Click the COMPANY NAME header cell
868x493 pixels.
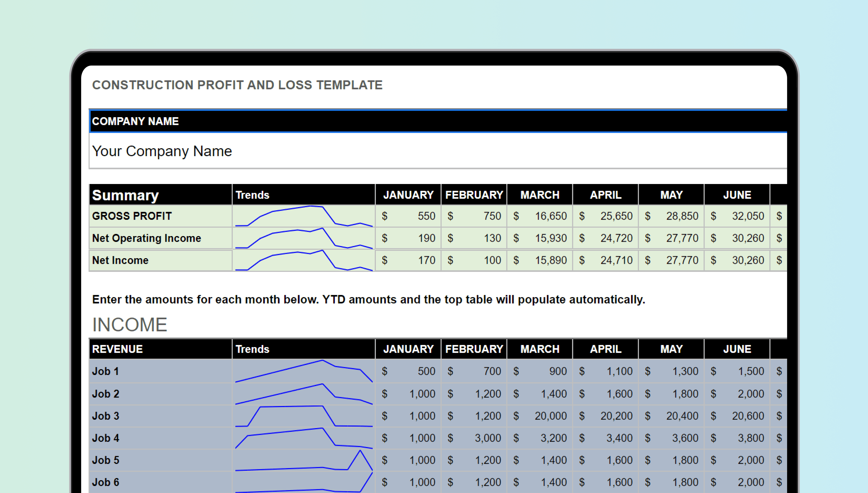tap(438, 121)
